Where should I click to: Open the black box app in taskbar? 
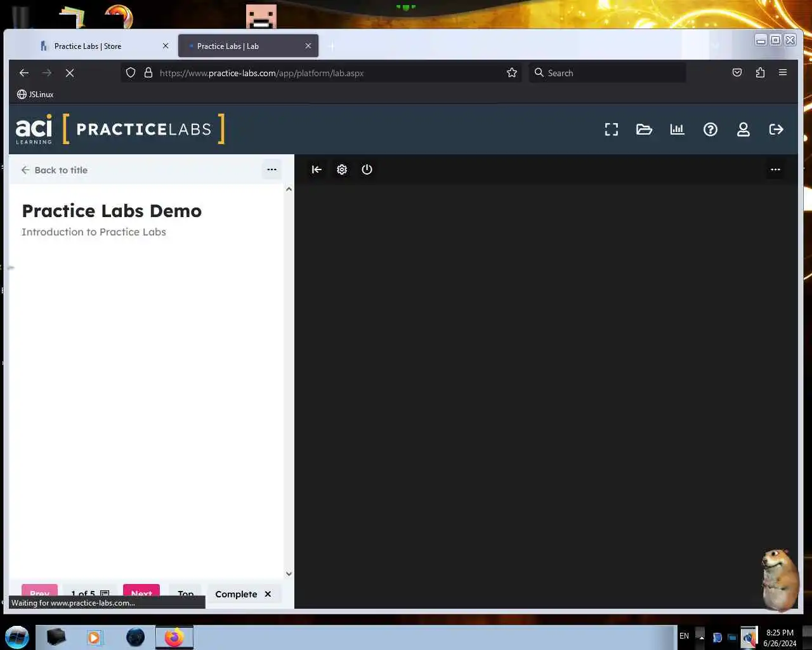[x=56, y=637]
